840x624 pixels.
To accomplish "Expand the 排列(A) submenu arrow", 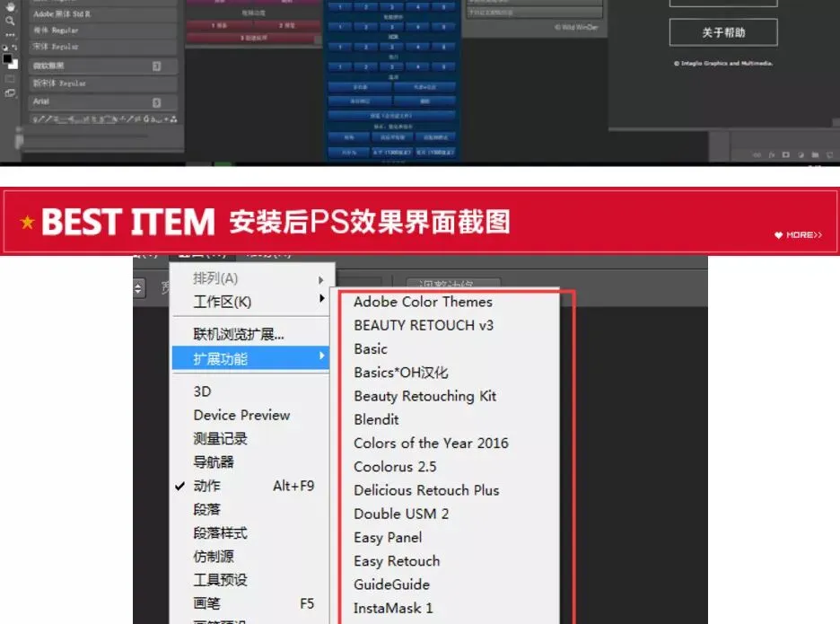I will (321, 280).
